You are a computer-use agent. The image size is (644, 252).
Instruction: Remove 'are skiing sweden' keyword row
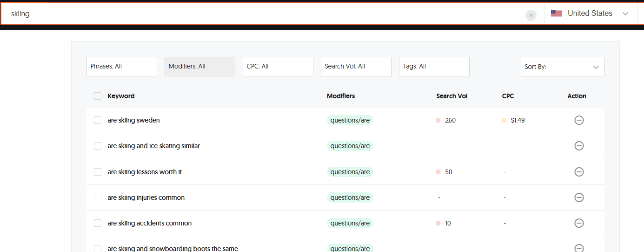tap(579, 120)
